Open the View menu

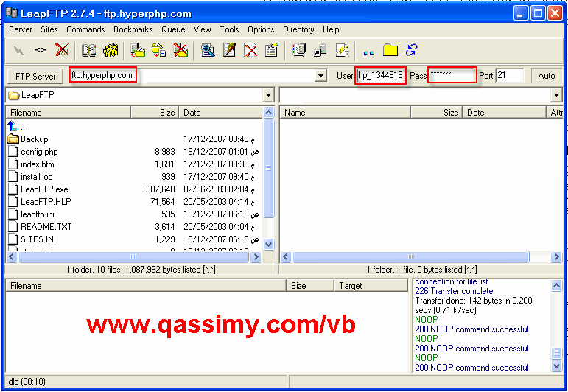click(x=202, y=29)
